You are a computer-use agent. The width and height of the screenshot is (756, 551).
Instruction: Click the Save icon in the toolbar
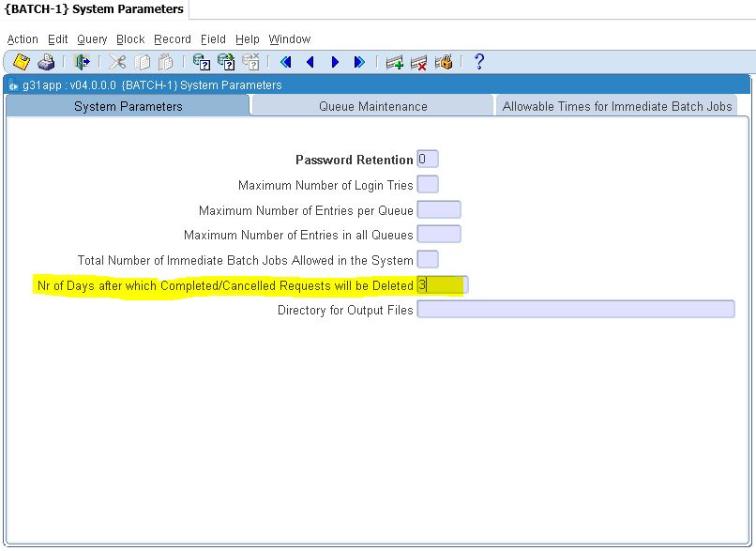point(21,62)
